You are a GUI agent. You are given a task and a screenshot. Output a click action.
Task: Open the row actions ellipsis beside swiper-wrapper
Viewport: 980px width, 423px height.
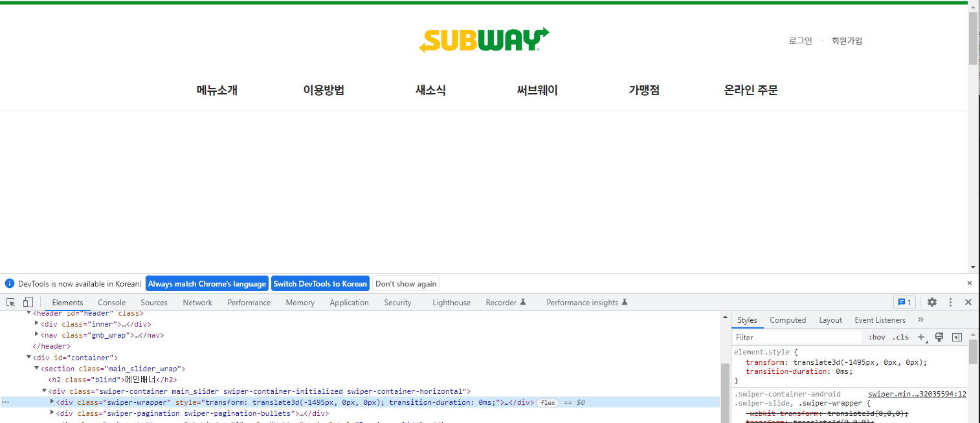pyautogui.click(x=6, y=402)
